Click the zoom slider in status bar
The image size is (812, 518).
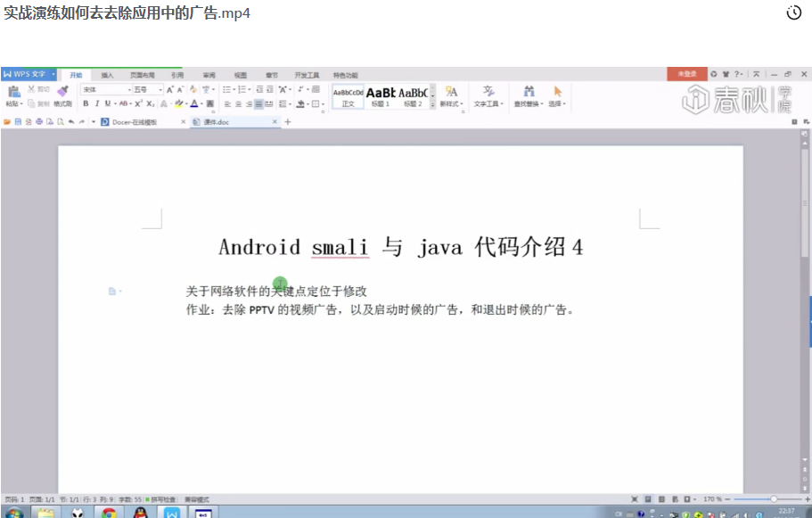(x=773, y=499)
